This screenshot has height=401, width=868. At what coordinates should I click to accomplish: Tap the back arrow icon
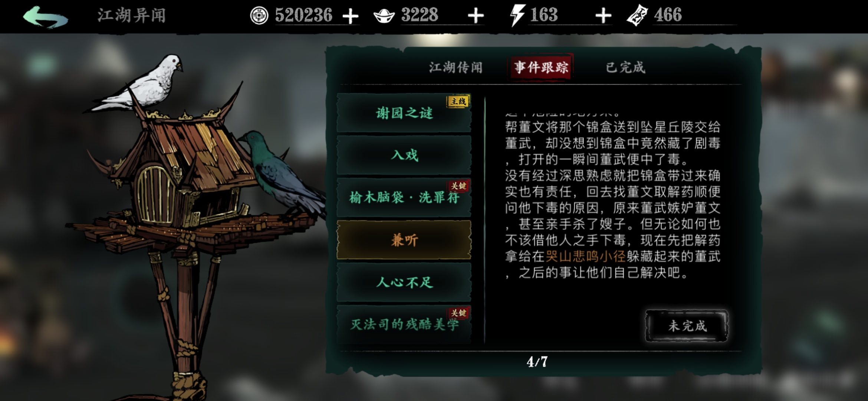(45, 17)
